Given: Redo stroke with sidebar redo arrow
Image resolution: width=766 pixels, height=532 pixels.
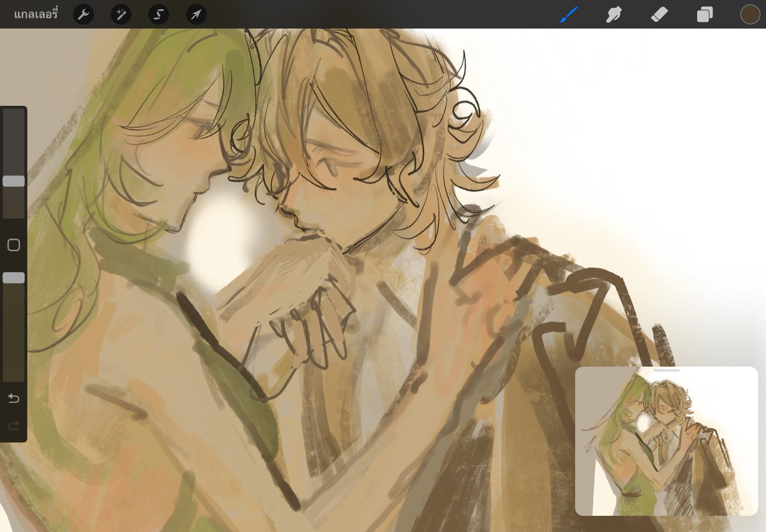Looking at the screenshot, I should coord(13,425).
